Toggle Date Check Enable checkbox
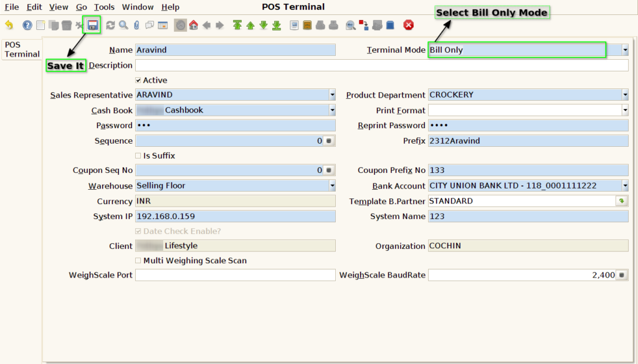 (138, 231)
